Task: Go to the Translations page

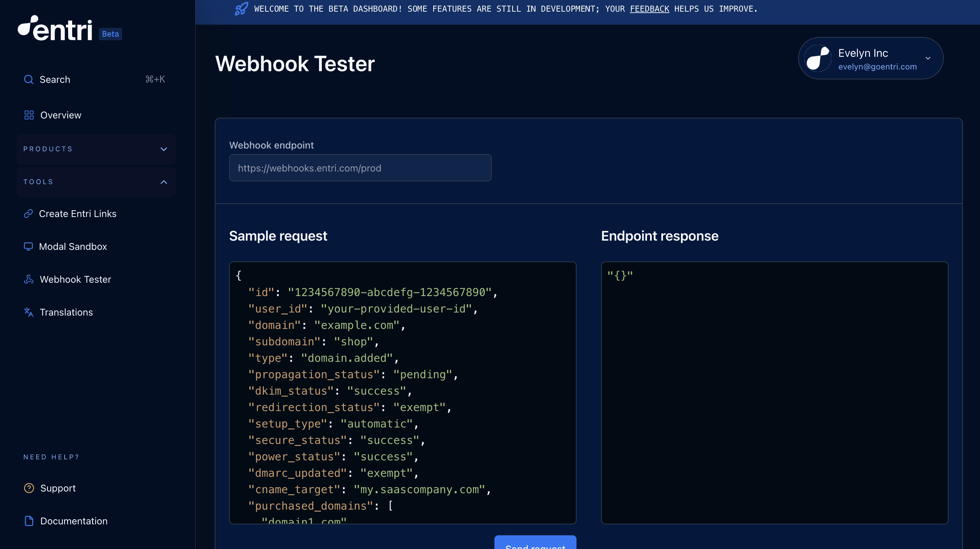Action: pos(66,312)
